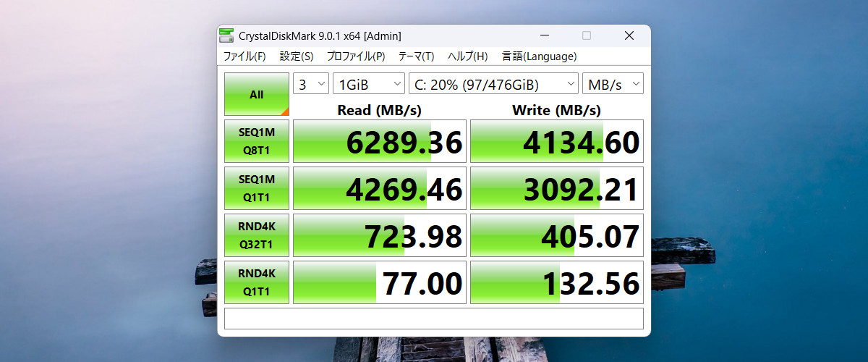Start all benchmarks with All button
The image size is (868, 362).
(257, 94)
